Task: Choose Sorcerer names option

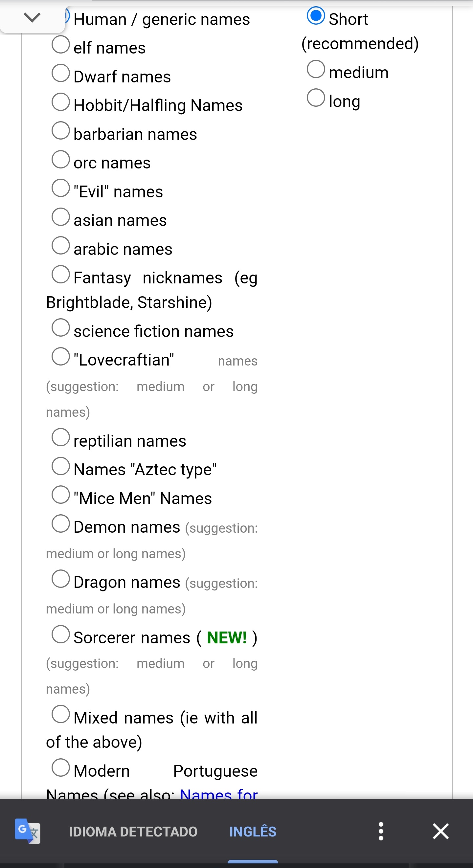Action: pyautogui.click(x=61, y=634)
